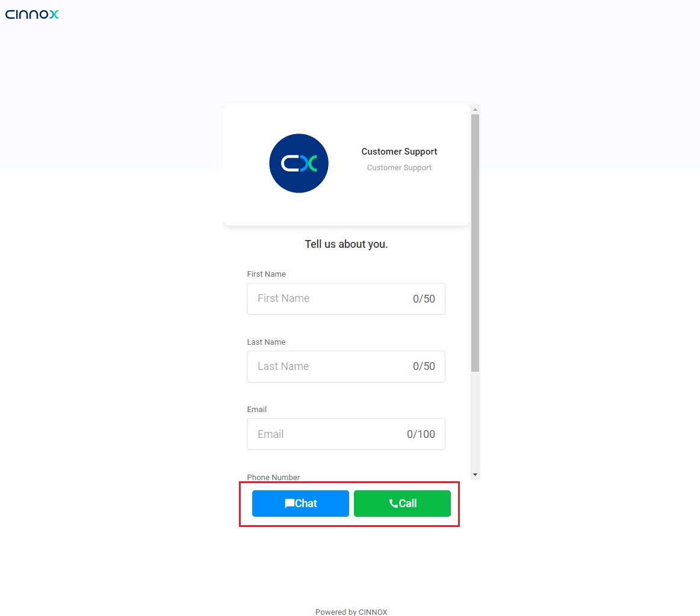Image resolution: width=700 pixels, height=616 pixels.
Task: Click the scrollbar up arrow
Action: pyautogui.click(x=475, y=109)
